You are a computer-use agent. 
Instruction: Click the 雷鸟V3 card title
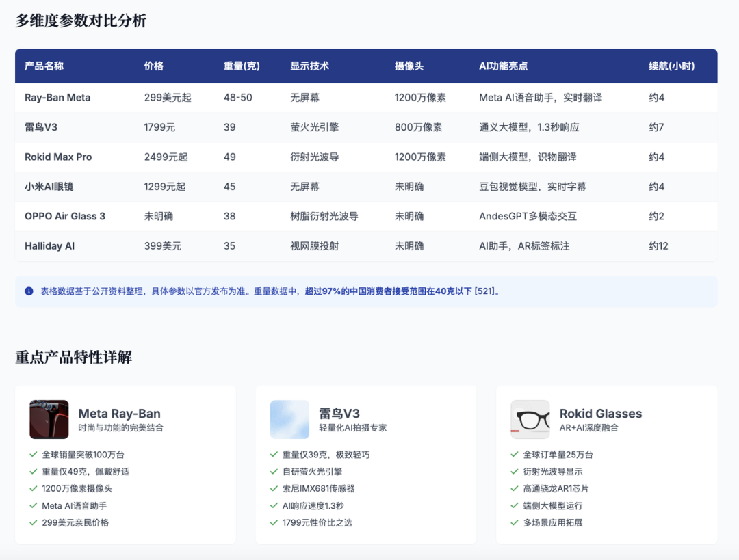pos(339,414)
